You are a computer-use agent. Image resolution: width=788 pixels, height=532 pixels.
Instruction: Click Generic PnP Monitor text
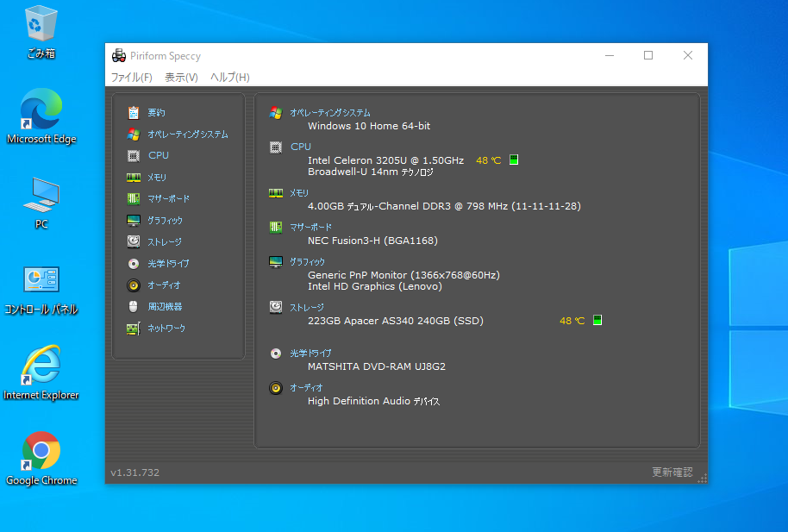pyautogui.click(x=403, y=275)
